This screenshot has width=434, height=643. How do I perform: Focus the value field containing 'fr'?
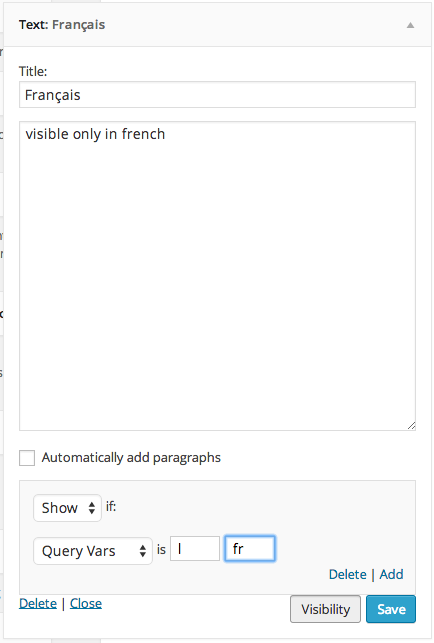click(250, 549)
